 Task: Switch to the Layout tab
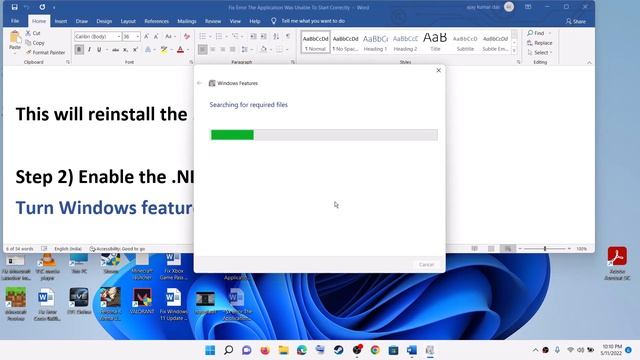128,21
